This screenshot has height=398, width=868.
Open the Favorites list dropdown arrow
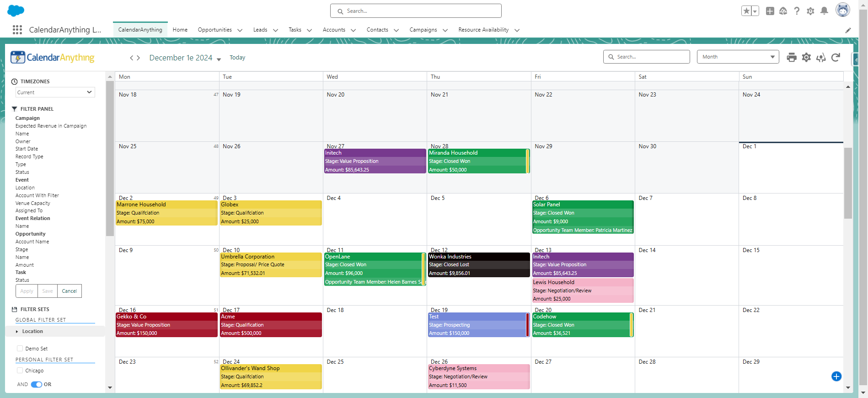pyautogui.click(x=755, y=11)
